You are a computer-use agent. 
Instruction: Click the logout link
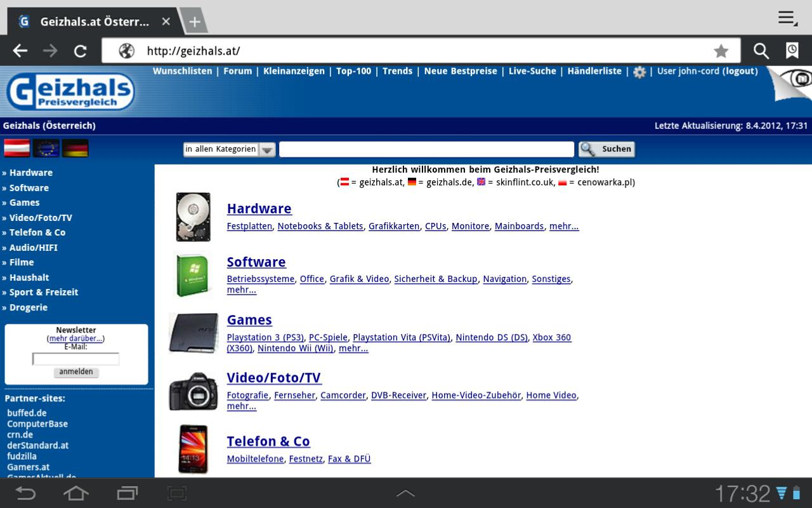tap(740, 71)
